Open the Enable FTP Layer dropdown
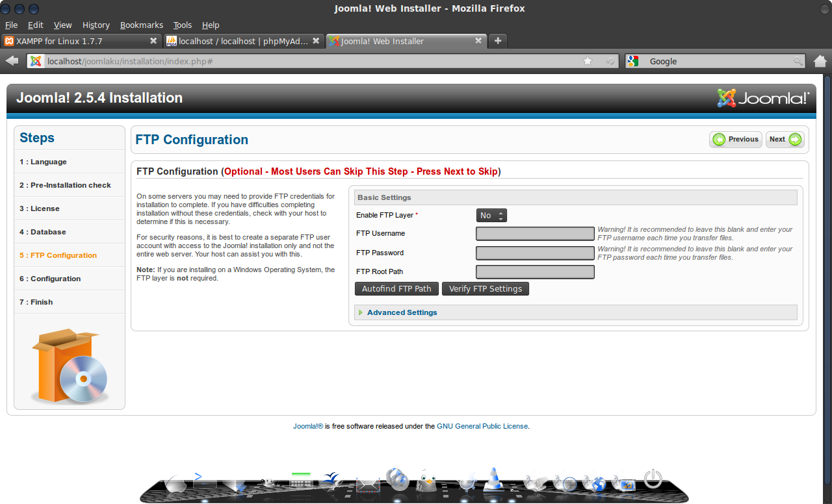 491,215
